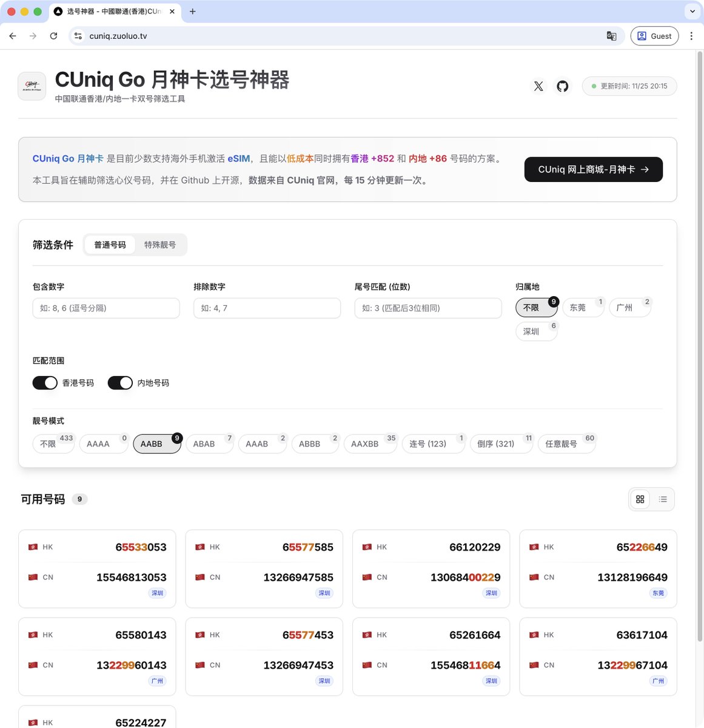
Task: Switch number results to list view
Action: click(x=663, y=499)
